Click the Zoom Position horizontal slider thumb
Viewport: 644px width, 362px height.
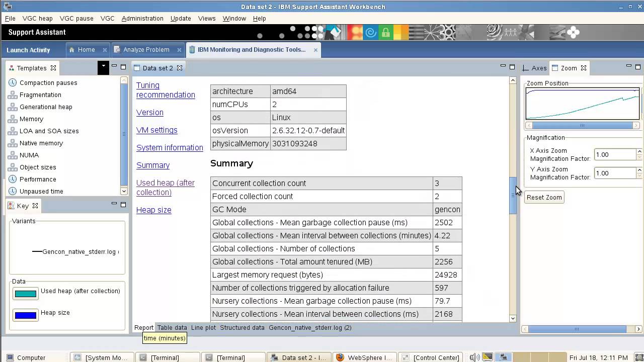coord(582,126)
